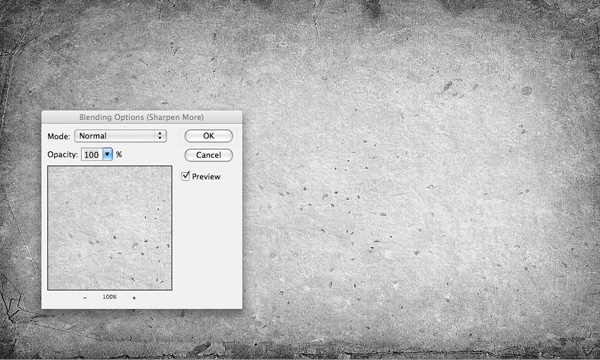Screen dimensions: 600x360
Task: Click the Opacity value field showing 100
Action: point(92,155)
